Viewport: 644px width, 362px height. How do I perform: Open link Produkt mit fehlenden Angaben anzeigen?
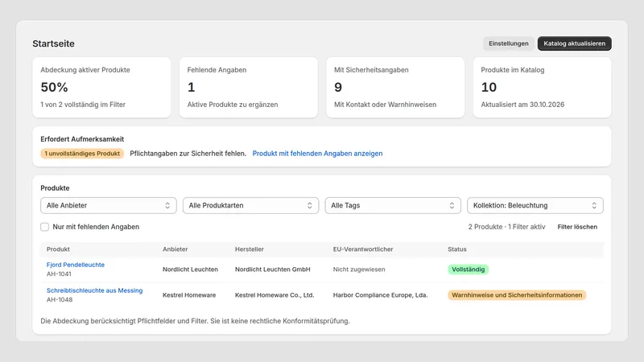coord(317,154)
